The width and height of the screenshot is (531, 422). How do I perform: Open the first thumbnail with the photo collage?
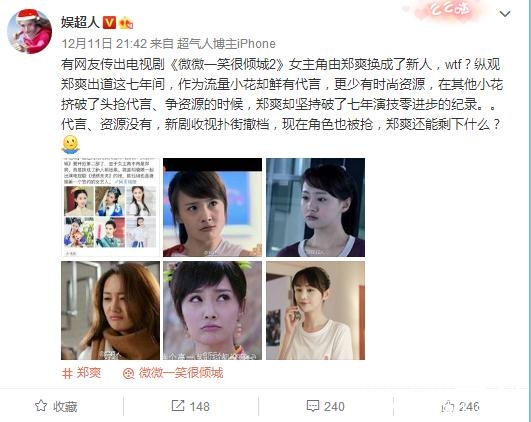point(110,207)
